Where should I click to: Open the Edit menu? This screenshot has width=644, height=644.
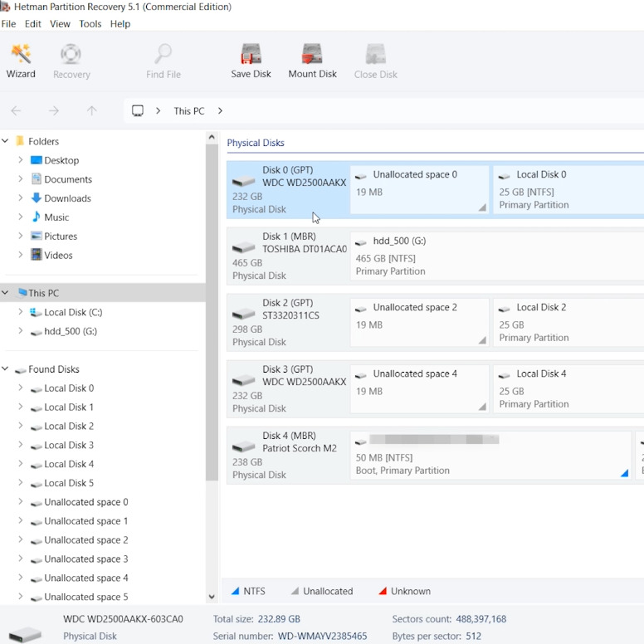(x=33, y=24)
